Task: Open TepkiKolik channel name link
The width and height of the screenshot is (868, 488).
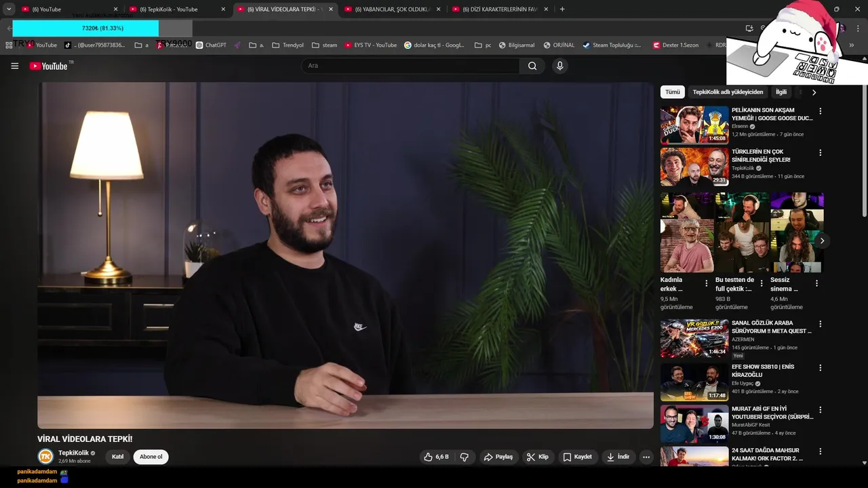Action: tap(73, 453)
